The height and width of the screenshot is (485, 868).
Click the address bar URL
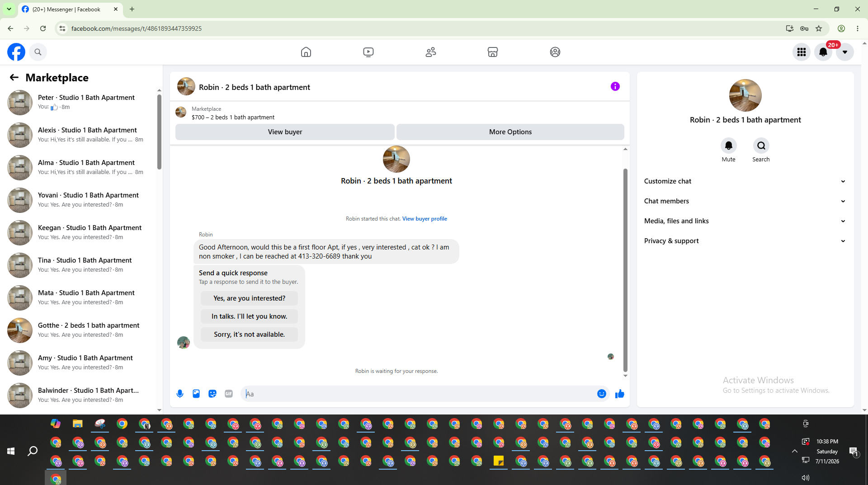pyautogui.click(x=137, y=28)
